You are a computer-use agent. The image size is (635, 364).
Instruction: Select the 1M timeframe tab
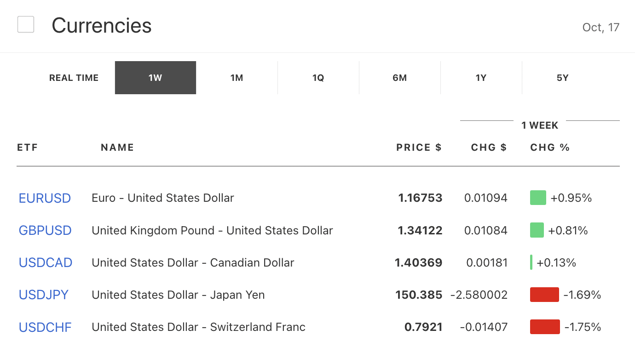pos(237,78)
